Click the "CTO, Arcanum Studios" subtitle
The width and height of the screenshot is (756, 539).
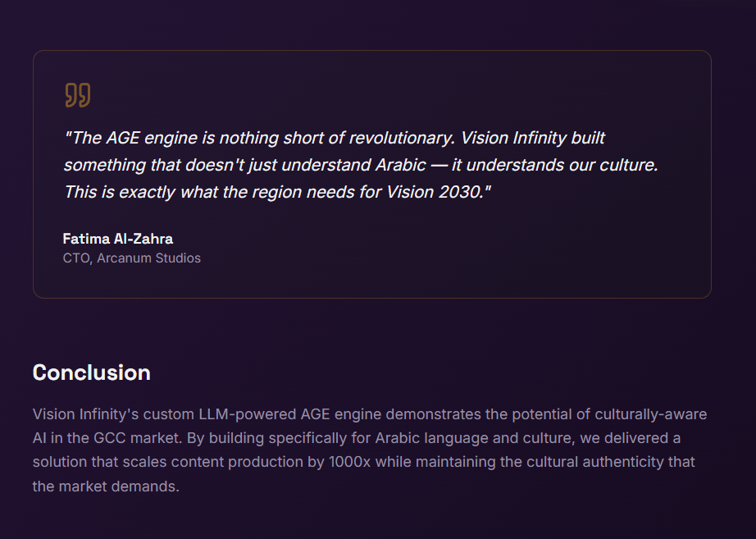(131, 258)
